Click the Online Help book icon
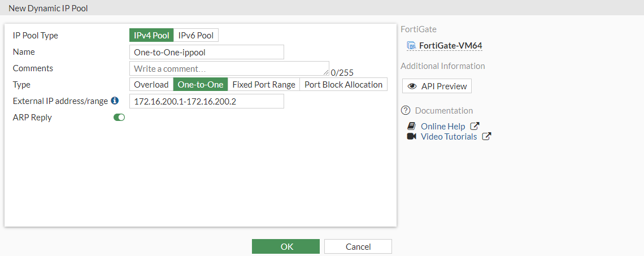This screenshot has width=644, height=256. pyautogui.click(x=411, y=127)
